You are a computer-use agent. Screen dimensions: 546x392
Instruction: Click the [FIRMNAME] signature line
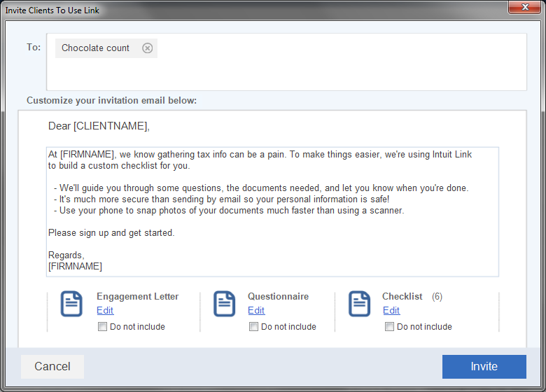pos(75,266)
